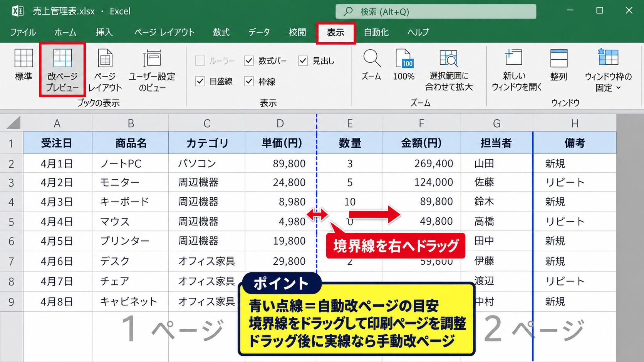Open the ファイル tab

(x=23, y=32)
